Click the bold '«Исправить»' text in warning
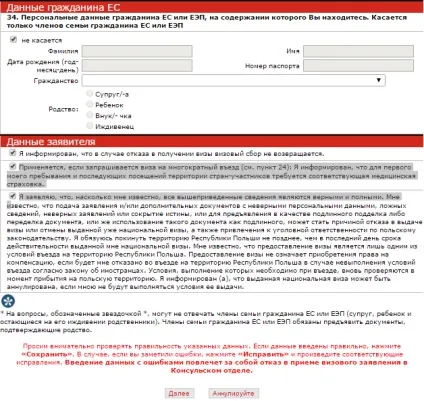This screenshot has width=424, height=401. [x=264, y=354]
